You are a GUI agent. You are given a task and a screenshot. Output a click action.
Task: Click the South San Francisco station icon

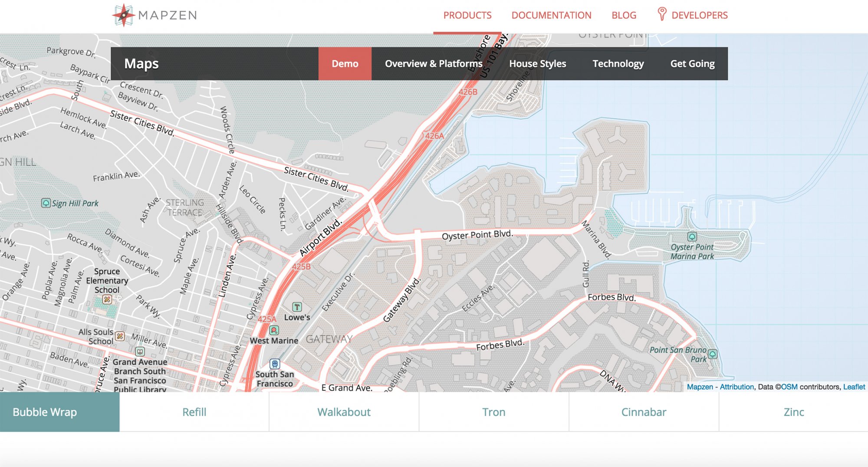pyautogui.click(x=275, y=364)
